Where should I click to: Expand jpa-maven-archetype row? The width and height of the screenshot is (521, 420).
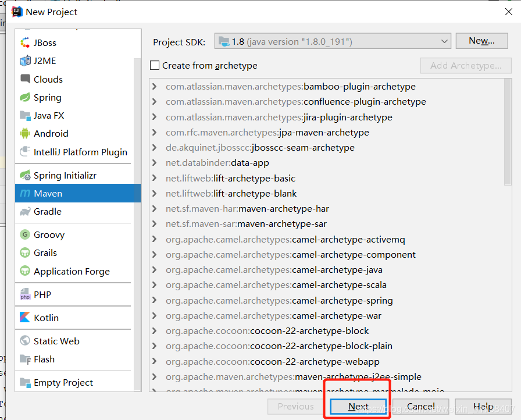pos(154,132)
